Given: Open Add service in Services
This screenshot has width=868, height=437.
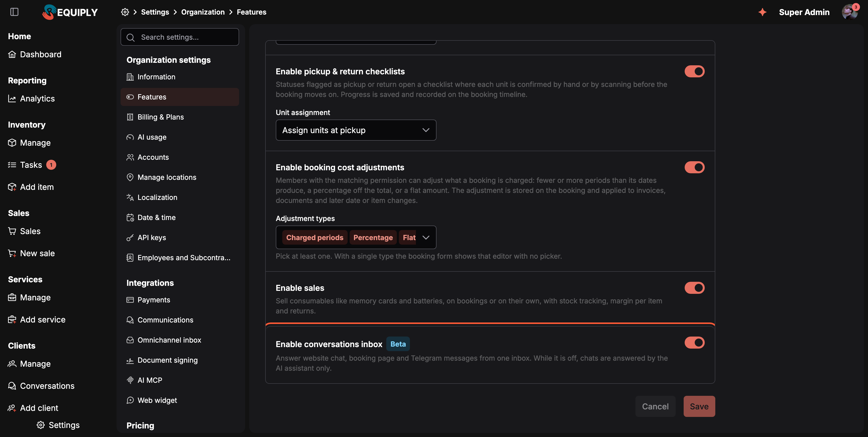Looking at the screenshot, I should (37, 319).
